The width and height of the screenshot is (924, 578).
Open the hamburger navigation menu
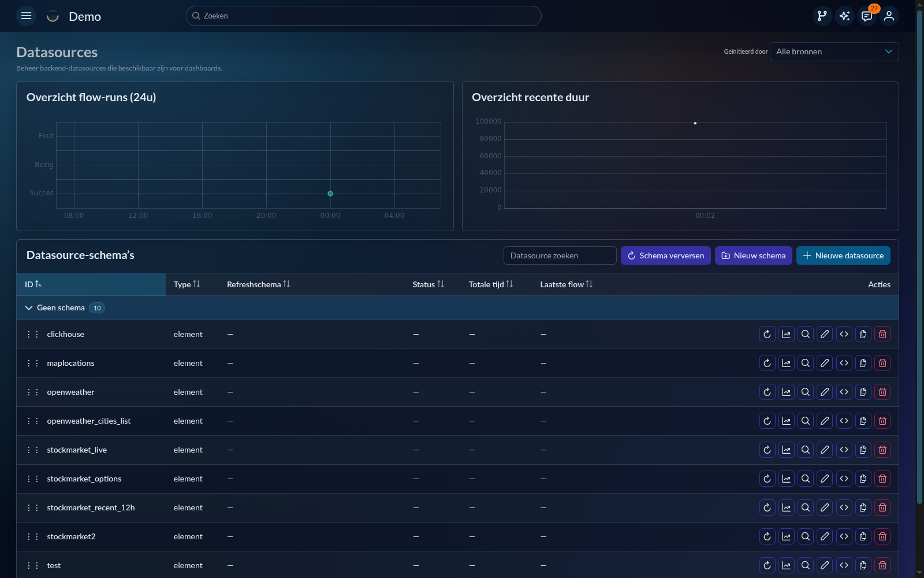pyautogui.click(x=26, y=16)
